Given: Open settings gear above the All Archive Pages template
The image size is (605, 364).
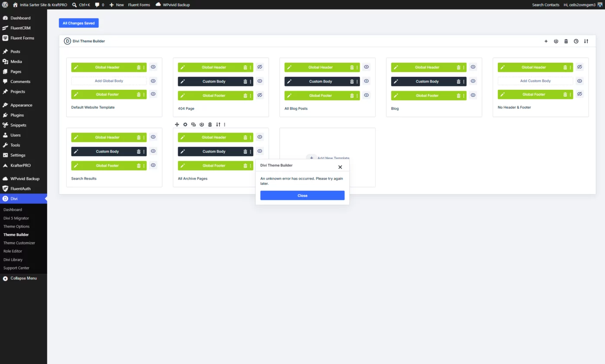Looking at the screenshot, I should tap(185, 124).
